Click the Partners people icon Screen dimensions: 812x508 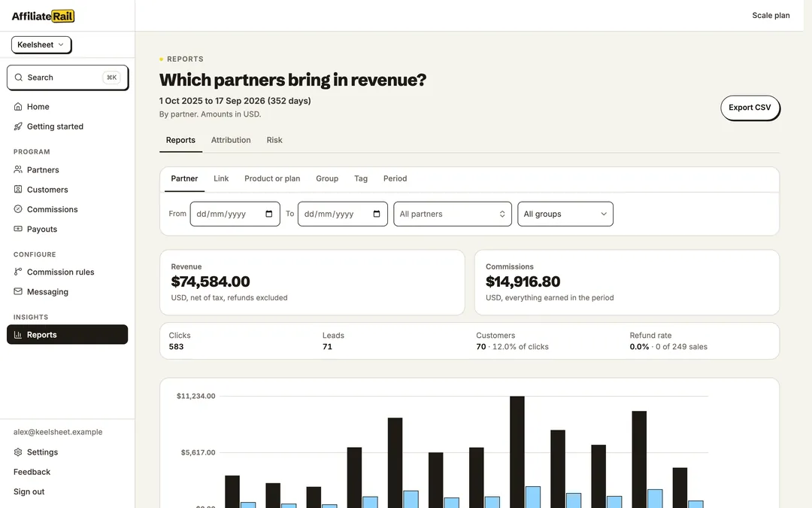pyautogui.click(x=18, y=169)
